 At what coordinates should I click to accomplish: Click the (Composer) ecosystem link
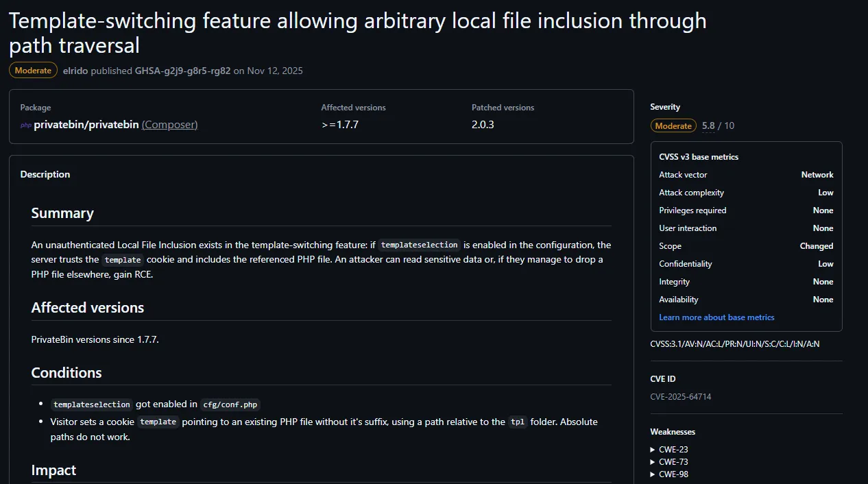[x=169, y=125]
